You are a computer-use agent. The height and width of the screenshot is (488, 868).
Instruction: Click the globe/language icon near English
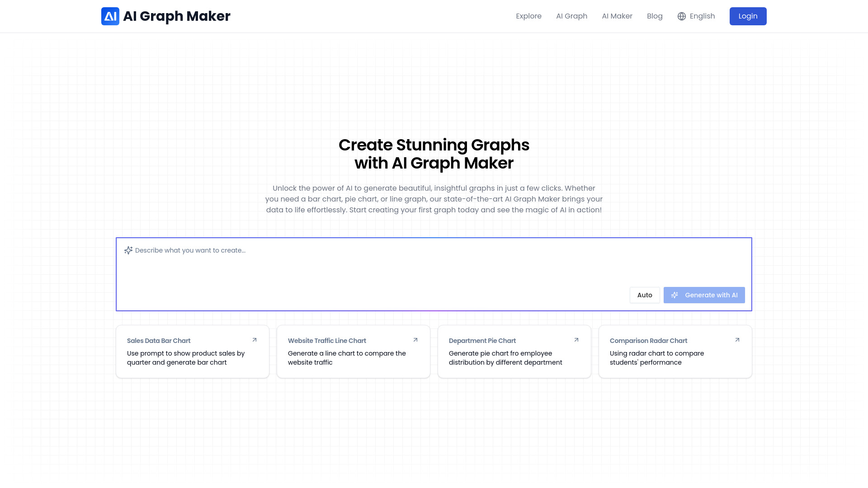[x=681, y=16]
